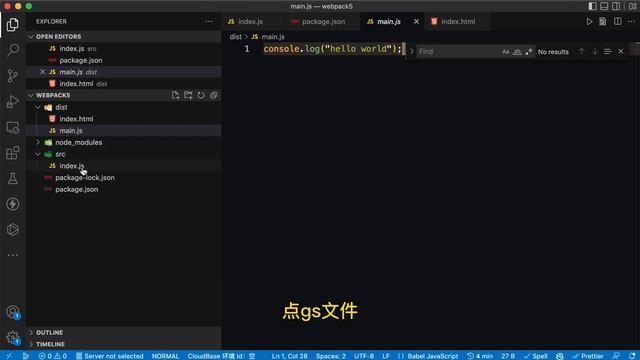Open index.js src in Open Editors
640x360 pixels.
[x=124, y=49]
